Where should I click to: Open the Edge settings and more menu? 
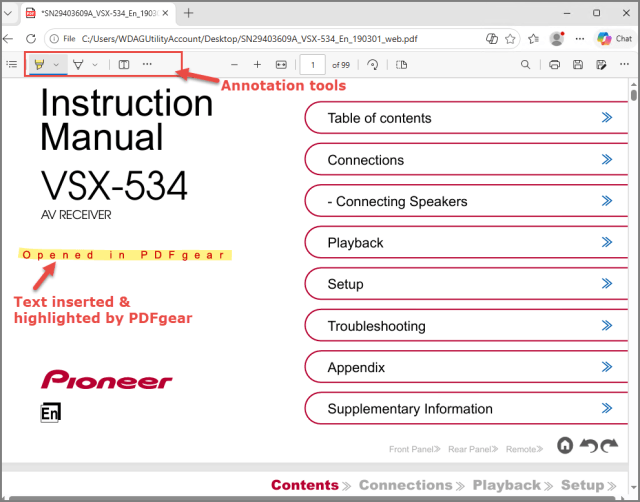pos(580,39)
